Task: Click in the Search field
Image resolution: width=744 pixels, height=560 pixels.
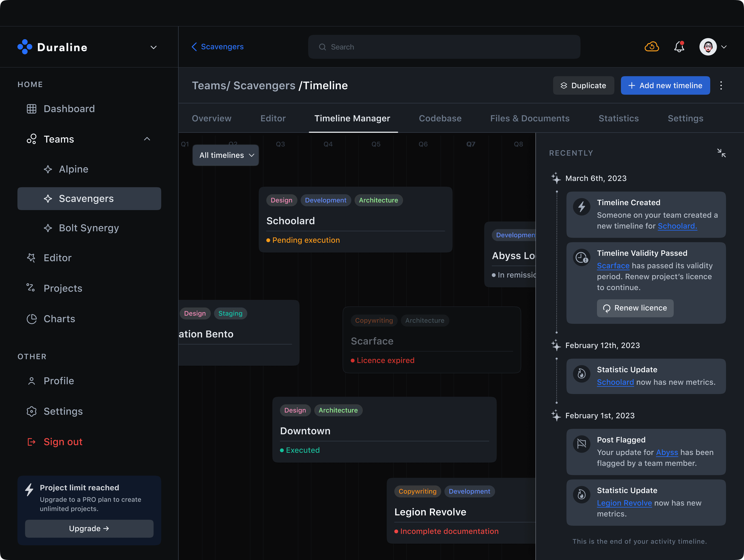Action: coord(444,47)
